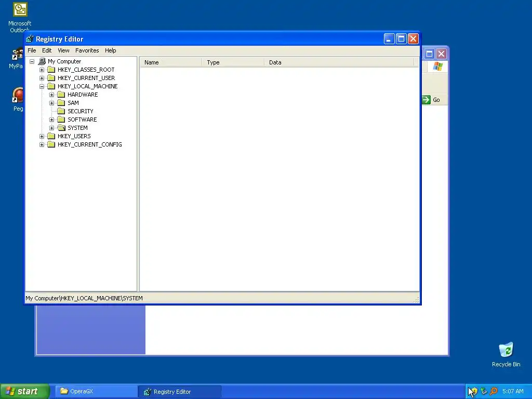Click the HKEY_USERS folder icon
Image resolution: width=532 pixels, height=399 pixels.
(51, 136)
